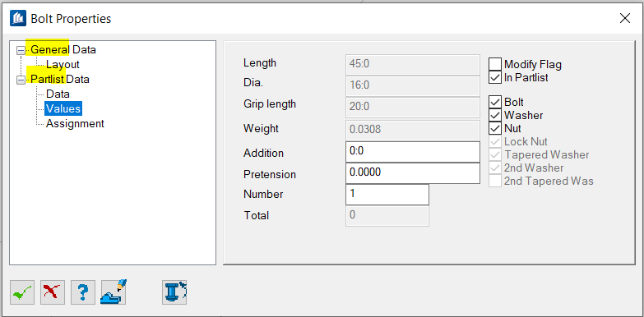Open help with the question mark icon
This screenshot has width=644, height=317.
click(83, 292)
